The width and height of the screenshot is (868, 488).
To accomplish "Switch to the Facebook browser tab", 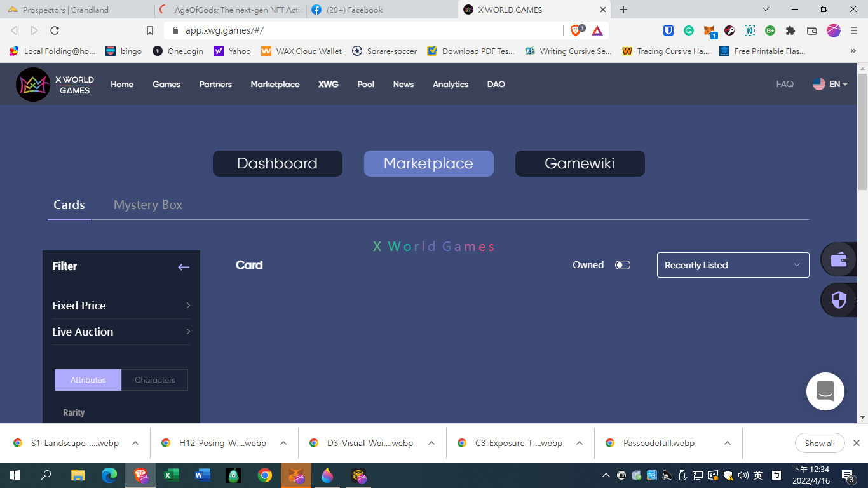I will click(x=381, y=10).
